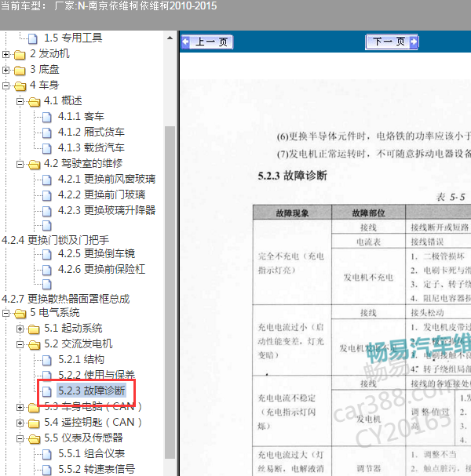471x476 pixels.
Task: Expand the 5.4 遥控钥匙 (CAN) subfolder
Action: [20, 423]
